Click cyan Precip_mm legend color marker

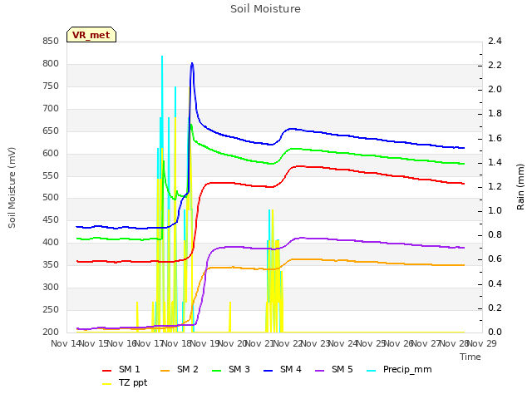coord(372,371)
